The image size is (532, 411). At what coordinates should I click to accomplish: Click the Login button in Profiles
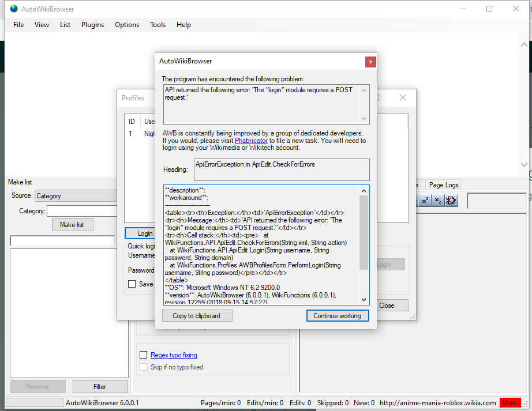pyautogui.click(x=140, y=233)
